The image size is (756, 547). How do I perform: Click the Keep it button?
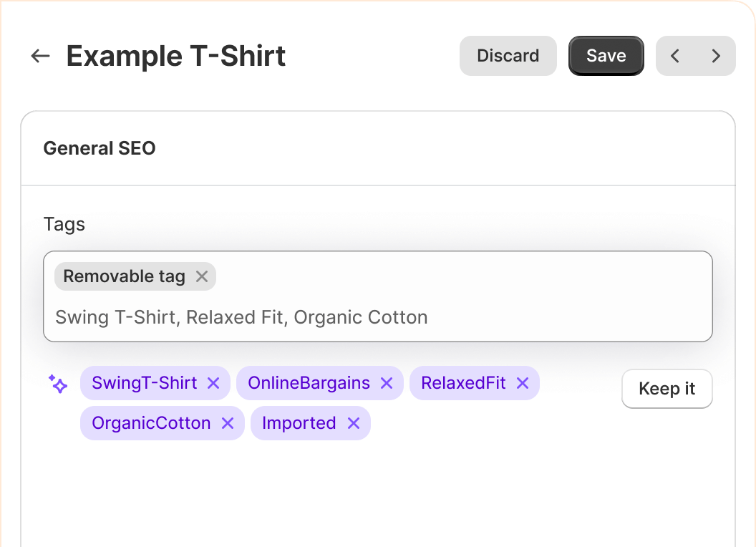tap(667, 389)
